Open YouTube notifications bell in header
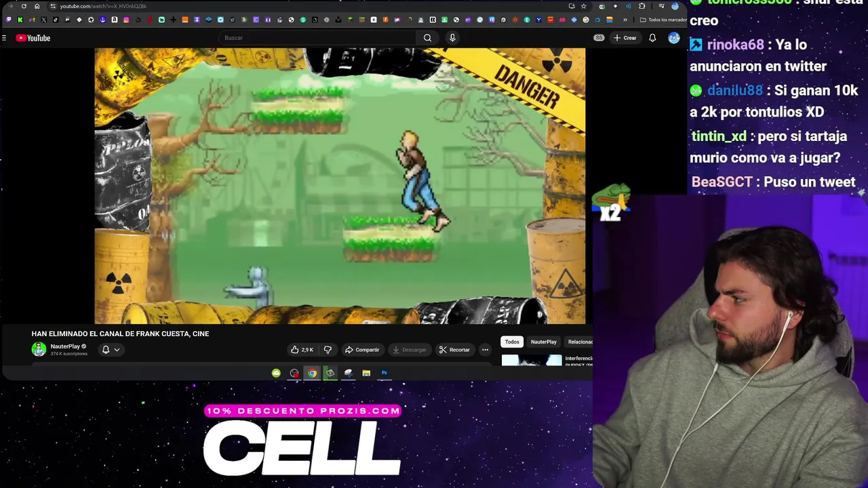 pyautogui.click(x=652, y=38)
